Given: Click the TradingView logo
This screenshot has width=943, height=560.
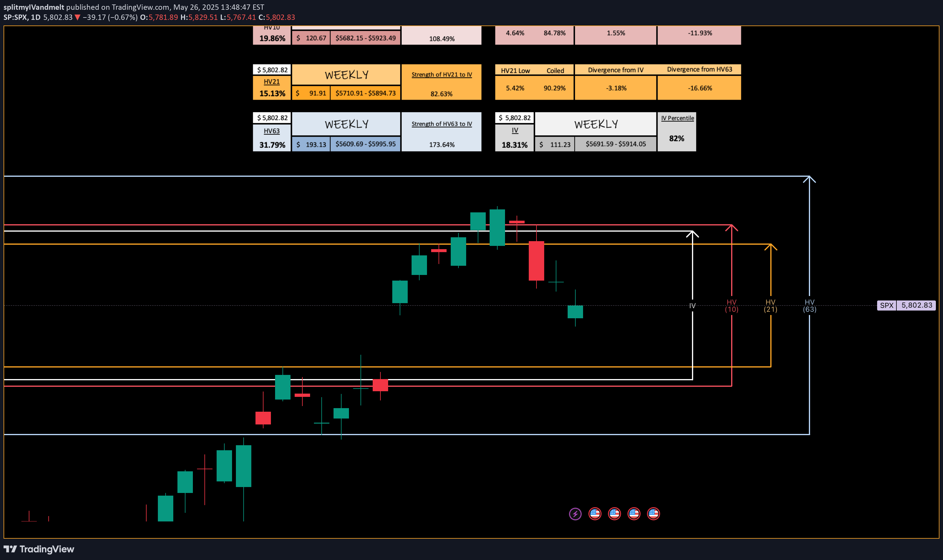Looking at the screenshot, I should click(39, 549).
